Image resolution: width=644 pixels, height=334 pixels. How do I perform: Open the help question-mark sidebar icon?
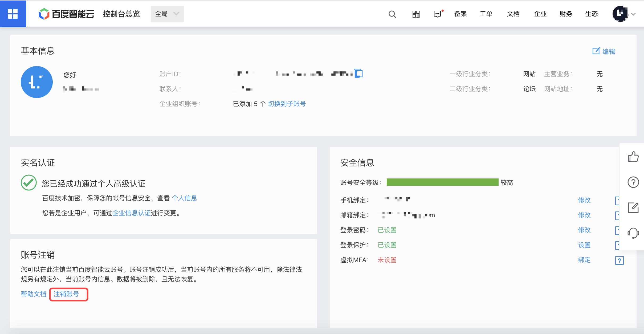633,182
